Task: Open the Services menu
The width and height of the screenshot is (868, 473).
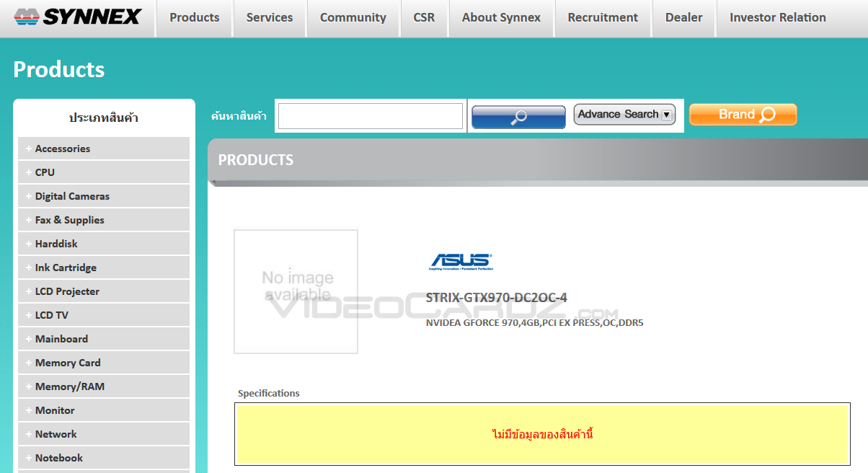Action: [270, 17]
